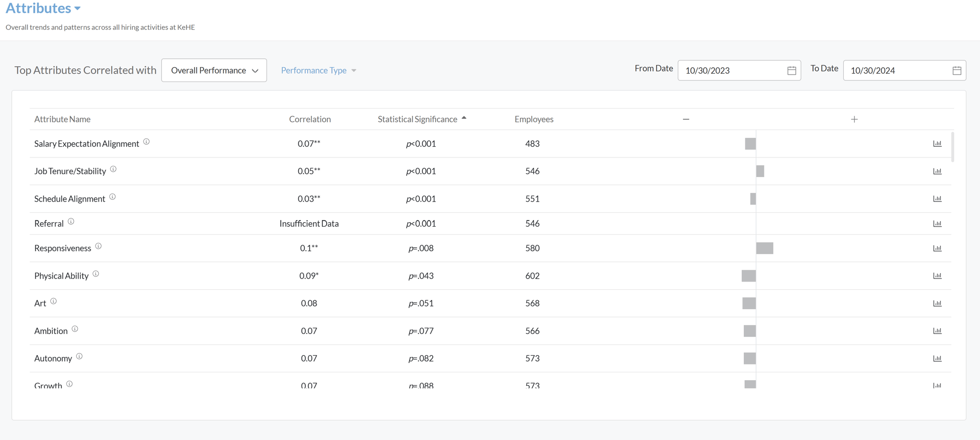This screenshot has width=980, height=440.
Task: Click chart icon in Physical Ability row
Action: click(x=937, y=276)
